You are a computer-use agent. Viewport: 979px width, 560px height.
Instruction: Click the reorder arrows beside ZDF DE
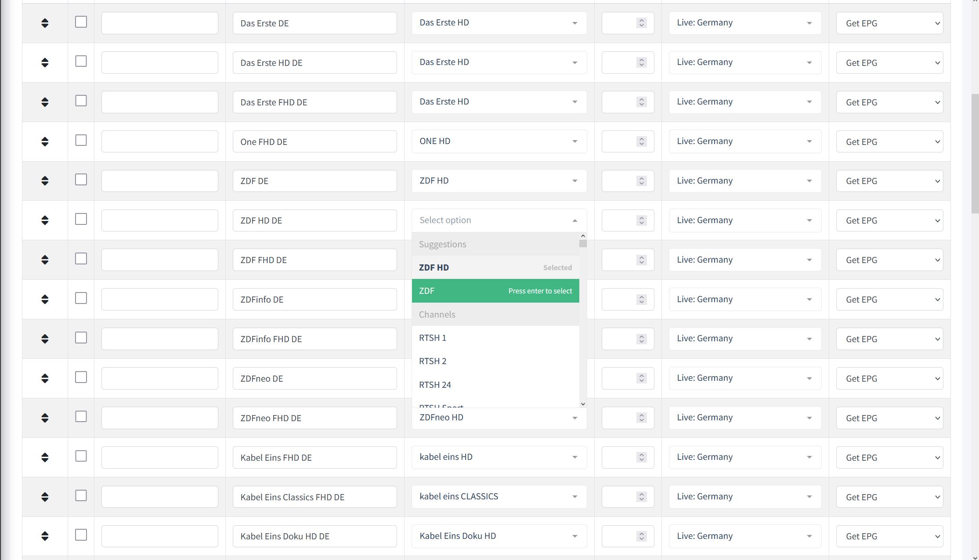click(x=45, y=181)
